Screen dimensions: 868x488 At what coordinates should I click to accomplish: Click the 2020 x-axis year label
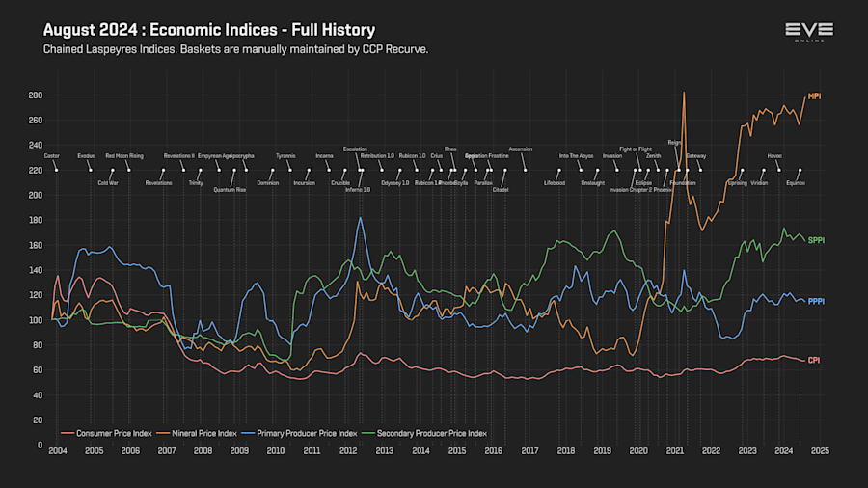click(638, 451)
